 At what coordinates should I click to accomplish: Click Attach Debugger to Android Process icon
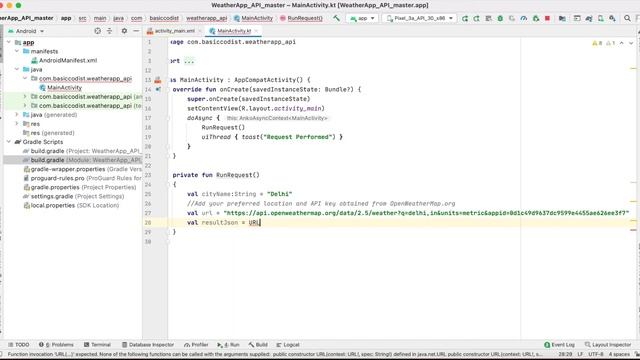click(x=536, y=18)
